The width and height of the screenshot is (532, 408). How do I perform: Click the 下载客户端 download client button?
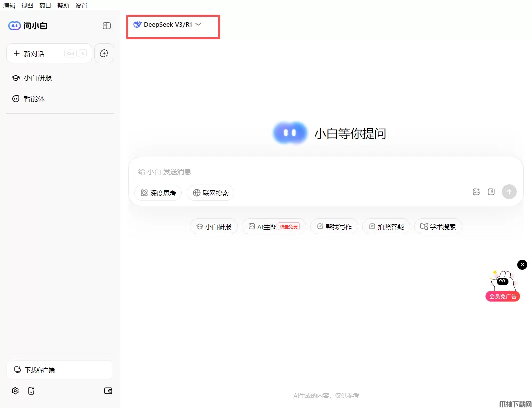[60, 370]
